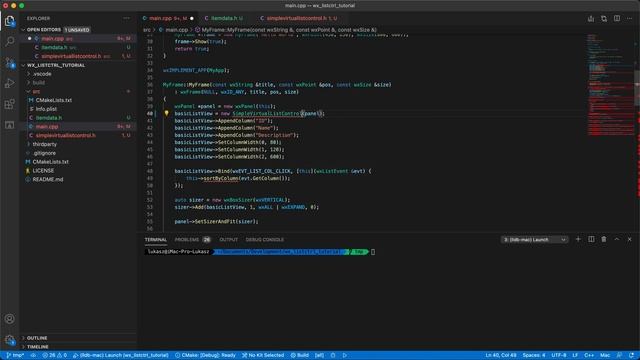Expand the Outline section
The height and width of the screenshot is (360, 640).
point(37,338)
